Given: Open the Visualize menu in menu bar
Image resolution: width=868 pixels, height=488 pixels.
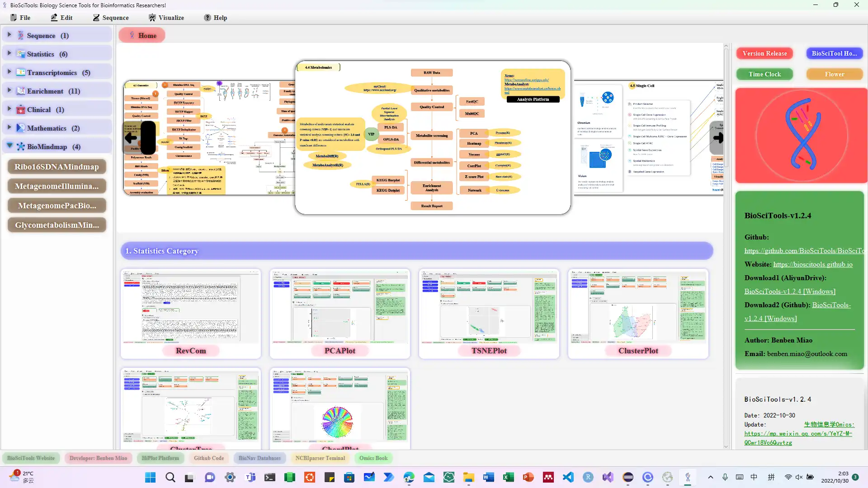Looking at the screenshot, I should coord(167,17).
